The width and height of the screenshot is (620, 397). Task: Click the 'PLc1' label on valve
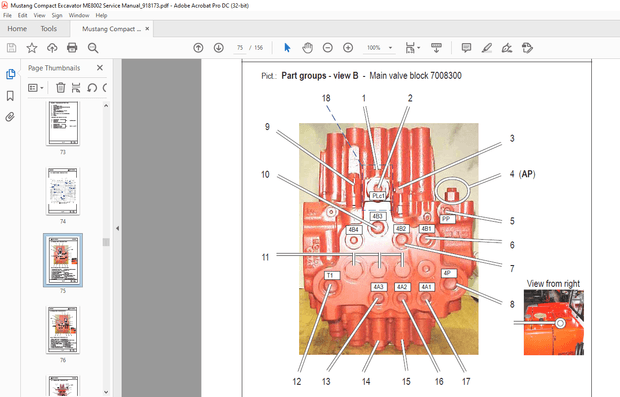pyautogui.click(x=378, y=196)
